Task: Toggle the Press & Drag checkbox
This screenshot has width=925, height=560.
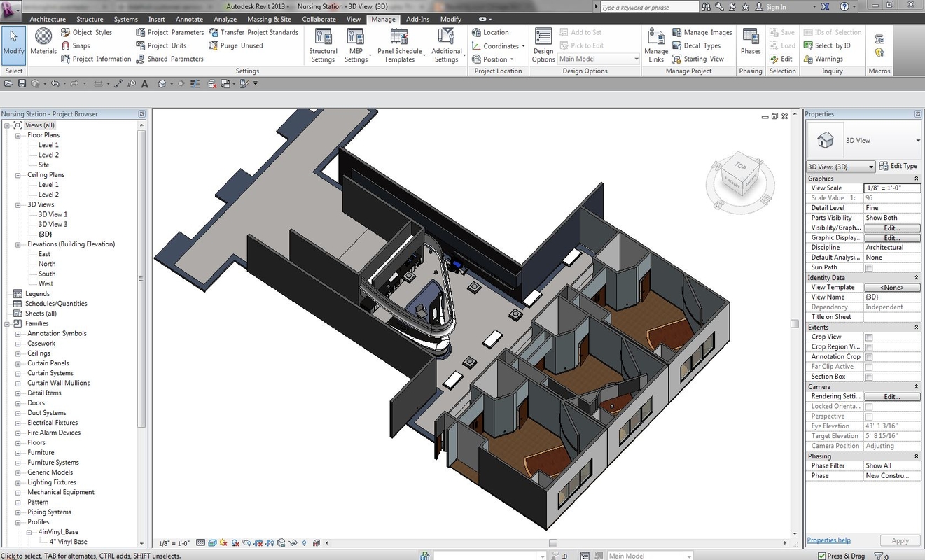Action: click(x=823, y=555)
